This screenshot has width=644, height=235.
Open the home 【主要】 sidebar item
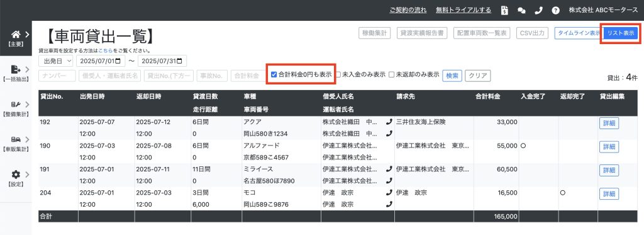(x=16, y=38)
